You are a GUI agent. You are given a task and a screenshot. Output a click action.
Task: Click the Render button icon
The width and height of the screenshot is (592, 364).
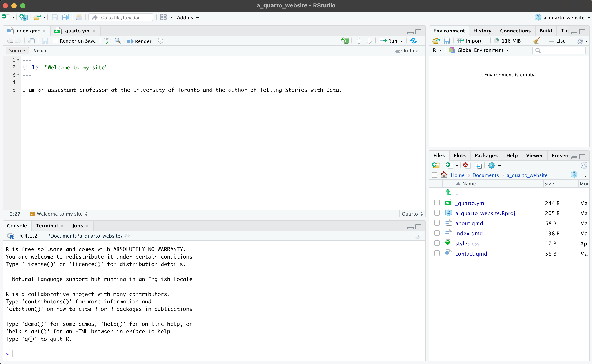coord(130,41)
